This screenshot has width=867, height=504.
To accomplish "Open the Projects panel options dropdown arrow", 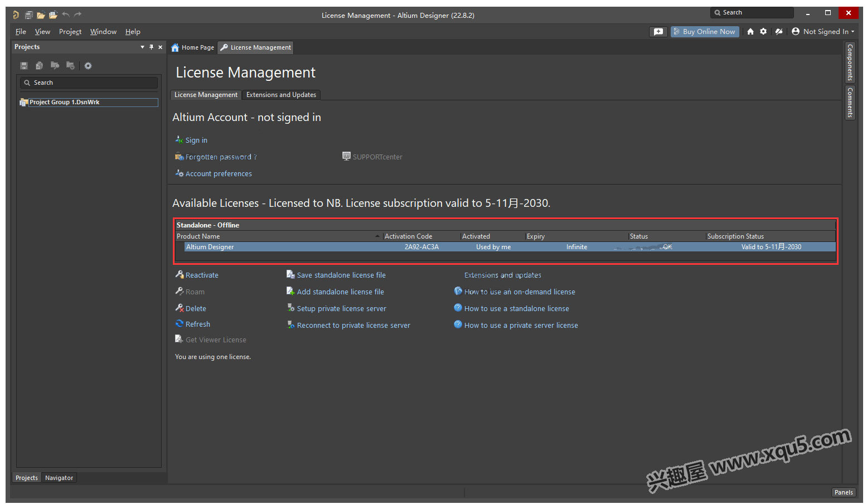I will click(142, 47).
